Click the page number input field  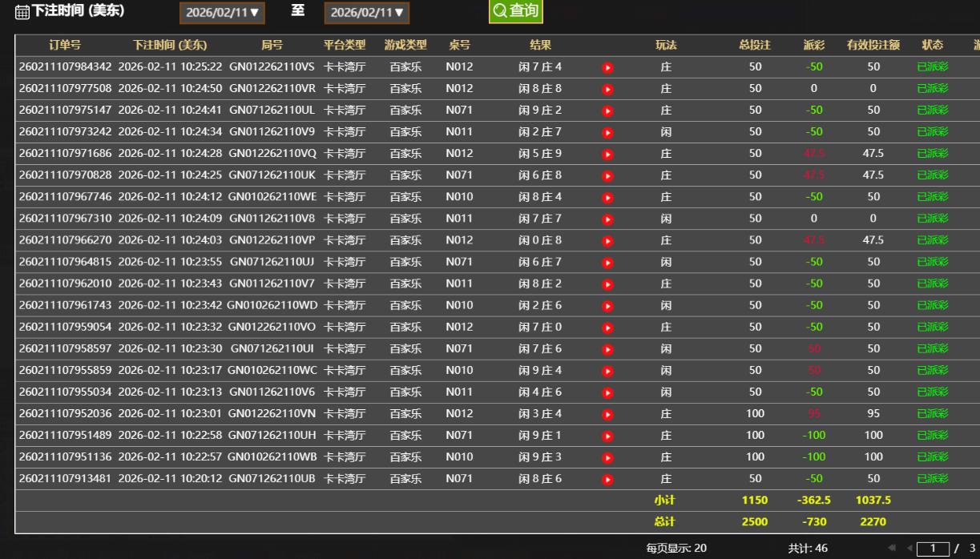pyautogui.click(x=932, y=549)
